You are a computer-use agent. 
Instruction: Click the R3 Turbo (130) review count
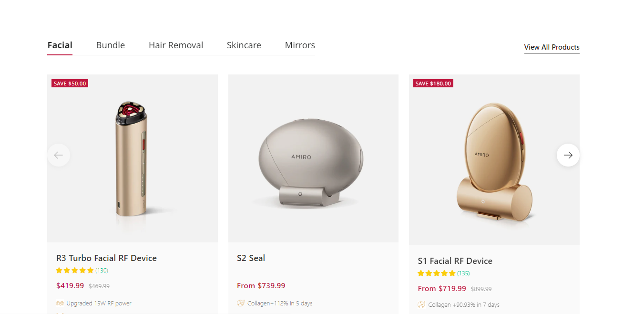tap(102, 271)
